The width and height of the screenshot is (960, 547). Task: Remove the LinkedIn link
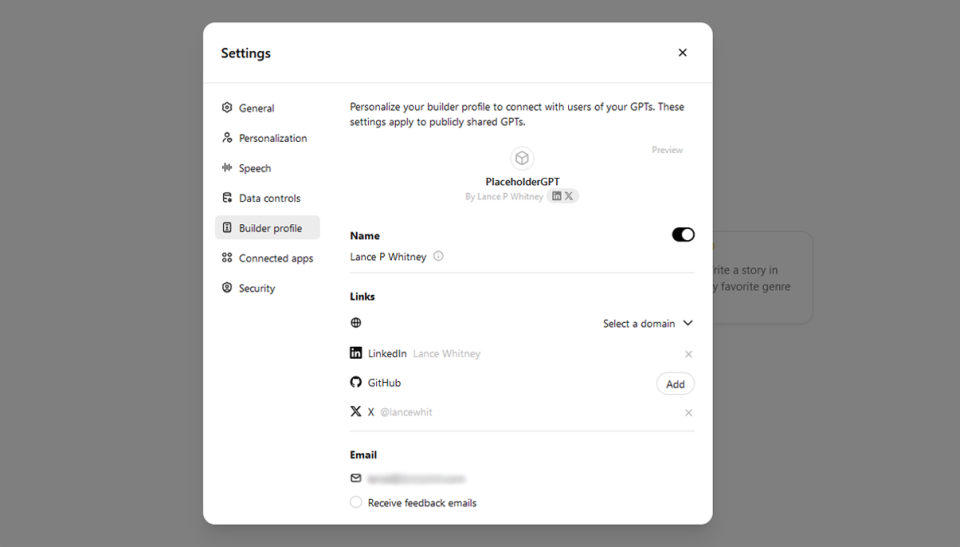point(688,354)
